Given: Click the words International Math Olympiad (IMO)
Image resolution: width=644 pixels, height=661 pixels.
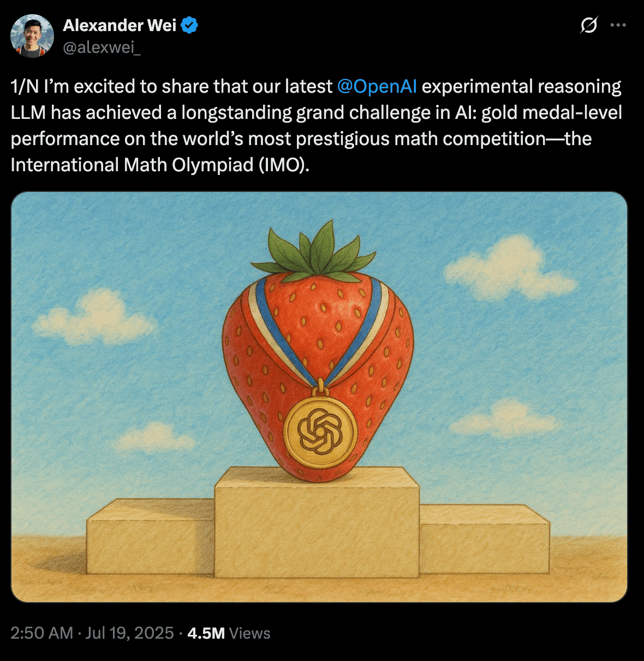Looking at the screenshot, I should (160, 165).
